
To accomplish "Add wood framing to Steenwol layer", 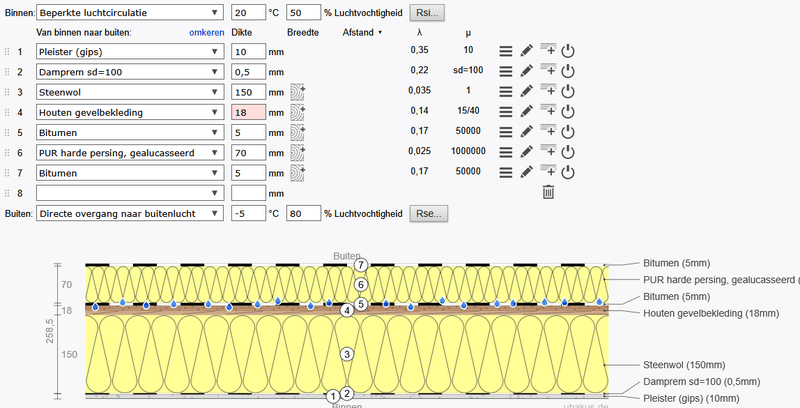I will [x=297, y=92].
